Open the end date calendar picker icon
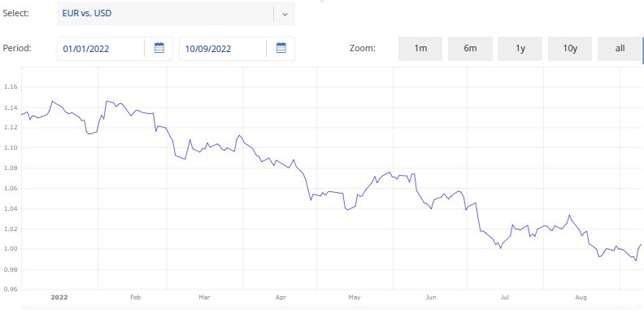The image size is (644, 310). [x=281, y=48]
